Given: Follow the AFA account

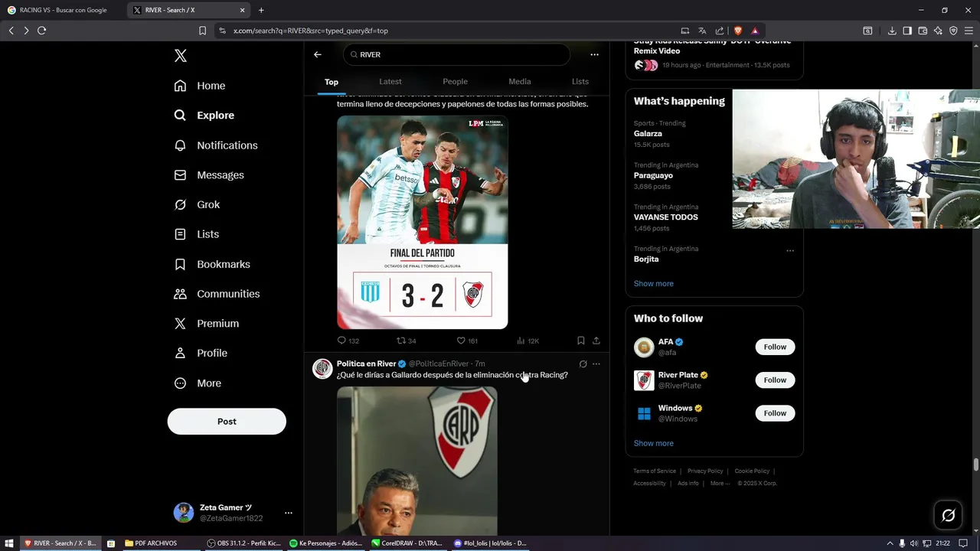Looking at the screenshot, I should click(x=775, y=347).
